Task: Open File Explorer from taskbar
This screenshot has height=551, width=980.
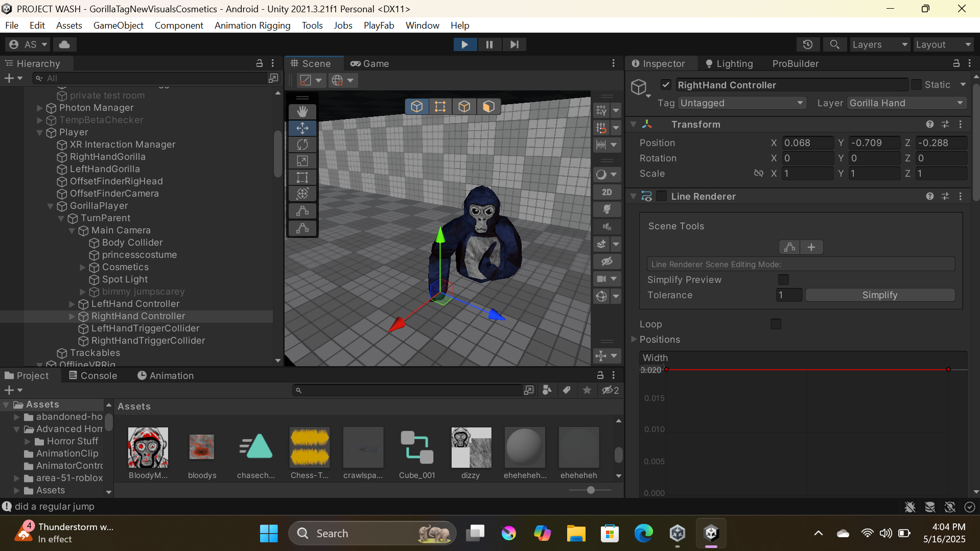Action: pos(576,533)
